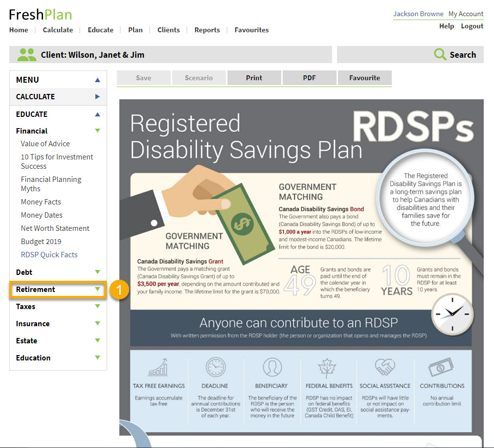This screenshot has width=494, height=448.
Task: Open the Home menu
Action: pyautogui.click(x=19, y=30)
